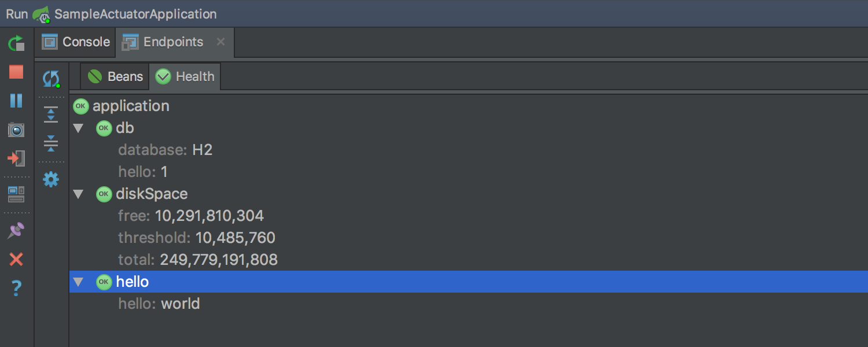Pause program output with the pause icon
The width and height of the screenshot is (868, 347).
pos(16,101)
